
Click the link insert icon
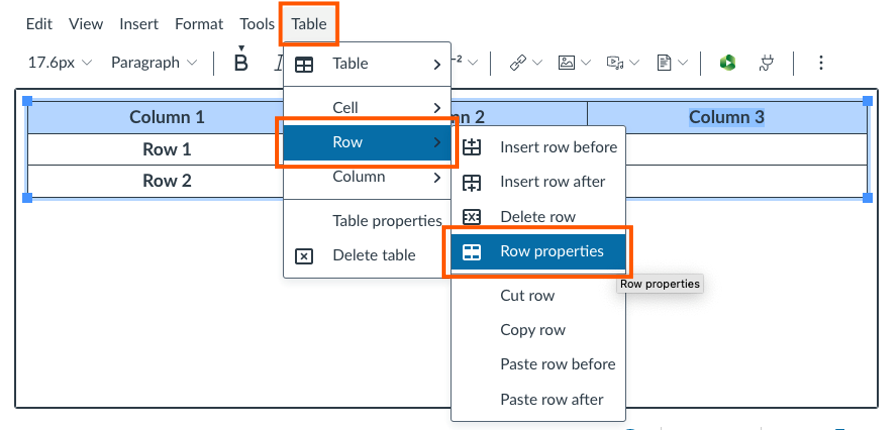pyautogui.click(x=517, y=63)
